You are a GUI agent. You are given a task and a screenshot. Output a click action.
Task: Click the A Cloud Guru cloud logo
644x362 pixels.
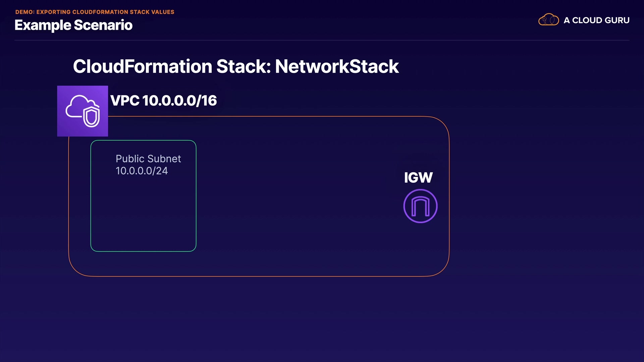[548, 20]
